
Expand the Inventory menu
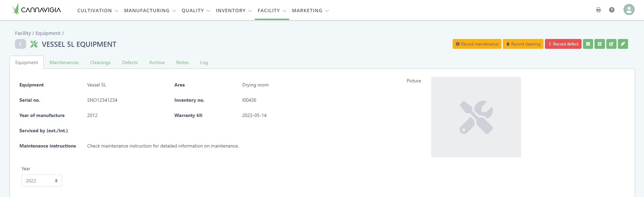click(234, 11)
